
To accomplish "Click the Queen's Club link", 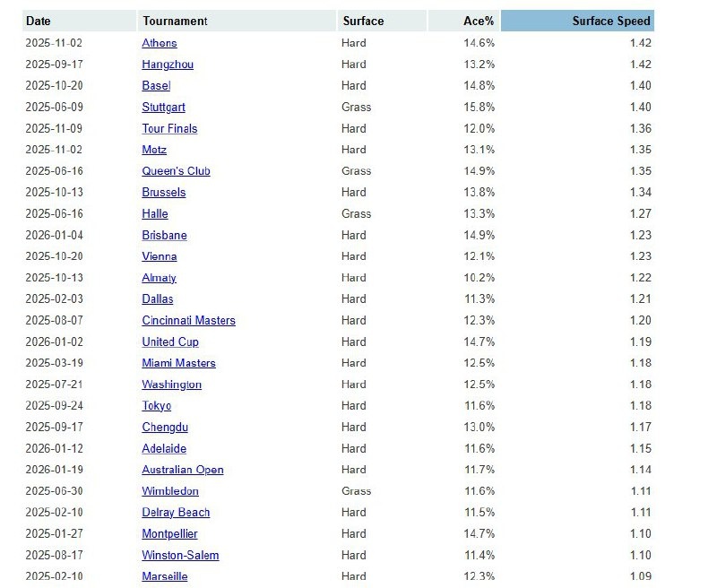I will (176, 171).
